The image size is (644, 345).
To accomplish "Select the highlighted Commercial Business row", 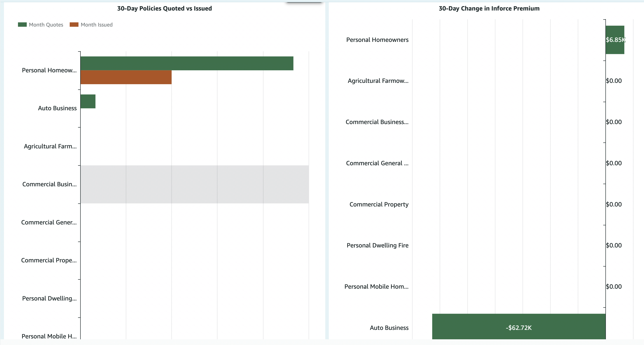I will pyautogui.click(x=194, y=184).
